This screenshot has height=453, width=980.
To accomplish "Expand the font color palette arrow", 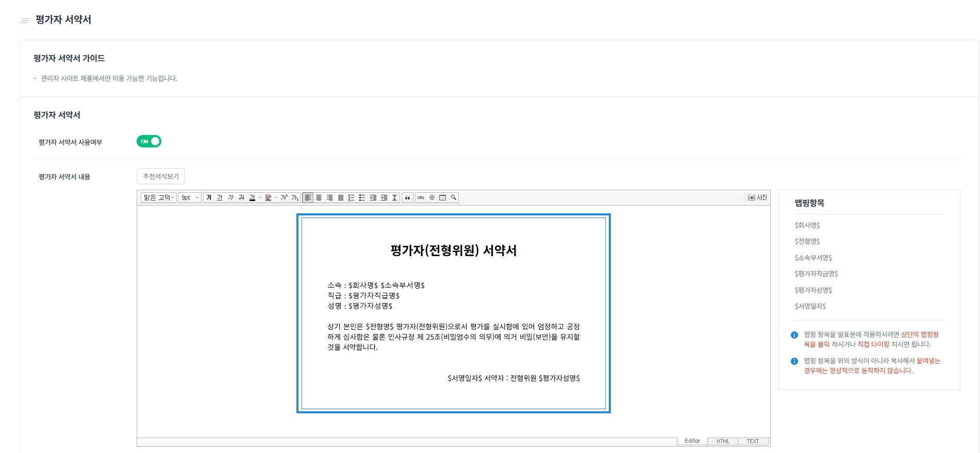I will click(x=260, y=197).
